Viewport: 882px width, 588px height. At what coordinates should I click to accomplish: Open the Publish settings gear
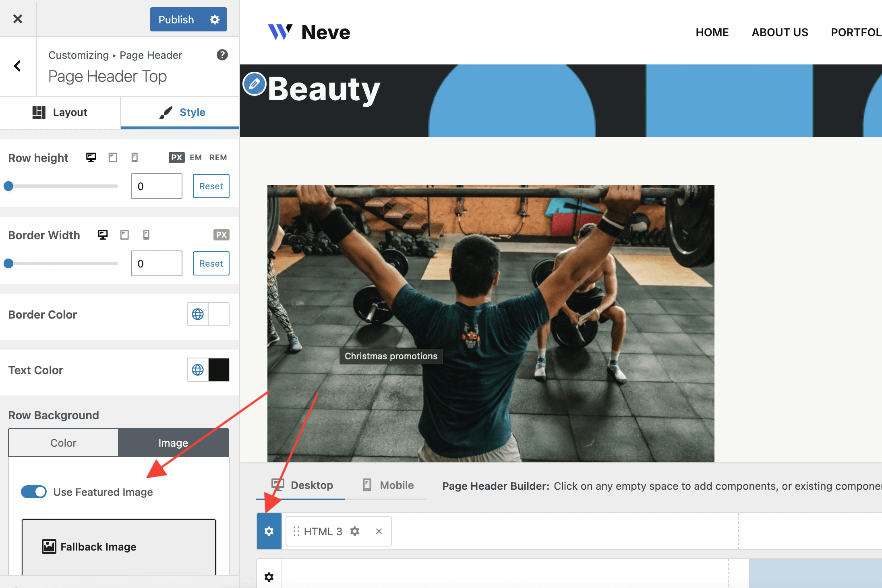pos(215,19)
